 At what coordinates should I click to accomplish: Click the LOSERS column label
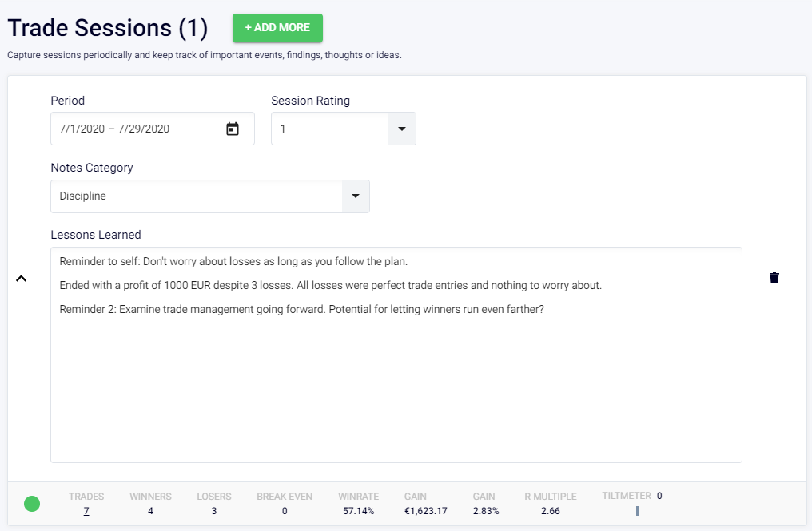(214, 497)
